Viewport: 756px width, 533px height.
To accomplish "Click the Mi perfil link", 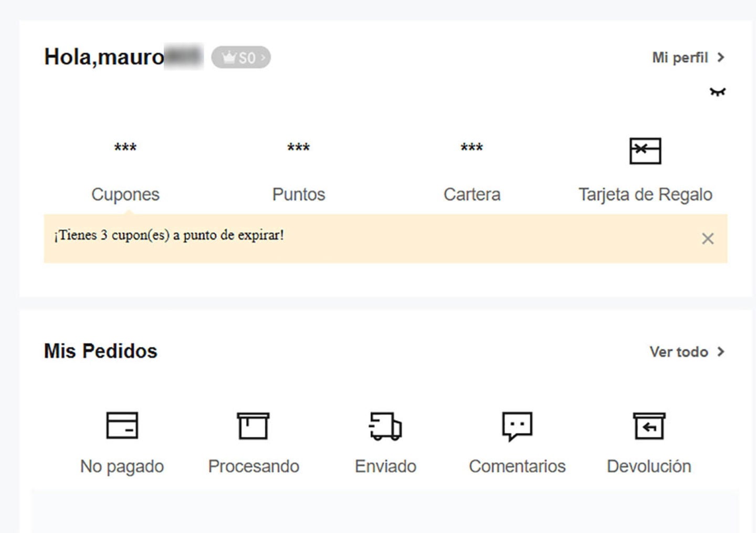I will pos(680,58).
